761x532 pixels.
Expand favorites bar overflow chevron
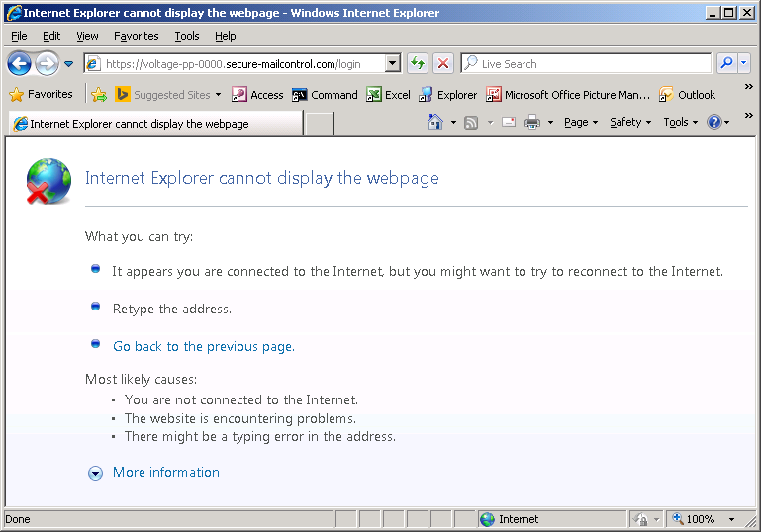pos(749,87)
